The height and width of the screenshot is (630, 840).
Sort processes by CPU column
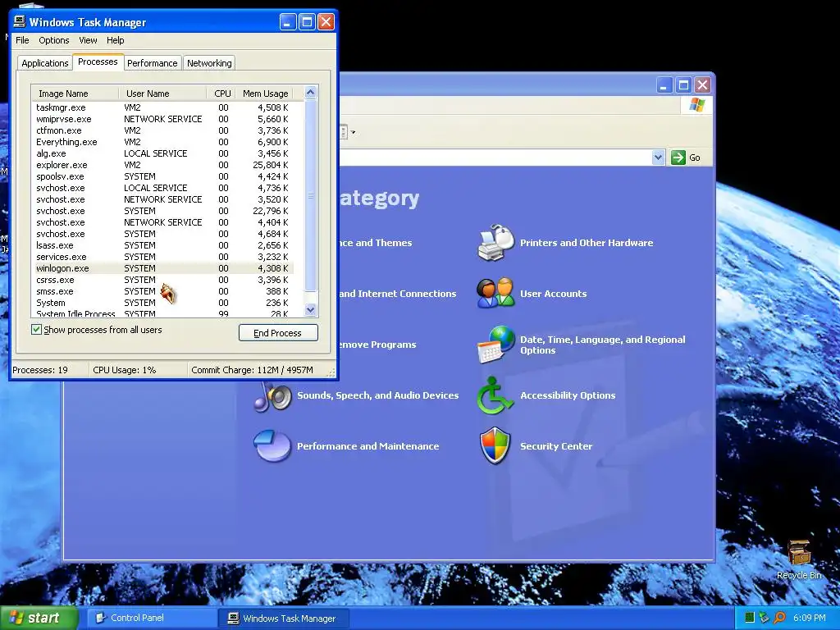point(222,94)
